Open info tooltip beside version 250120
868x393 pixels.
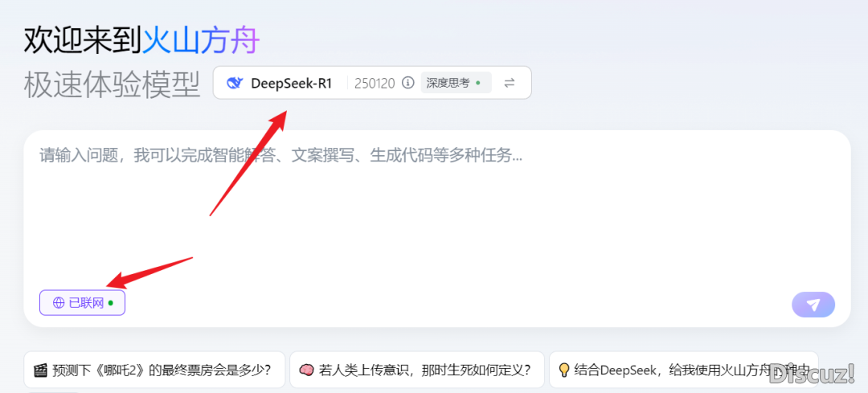(x=407, y=83)
